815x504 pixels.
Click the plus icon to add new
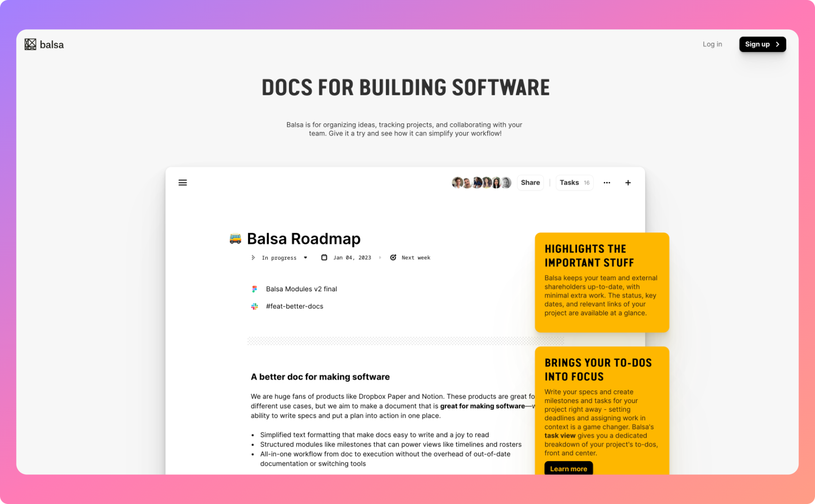coord(628,182)
